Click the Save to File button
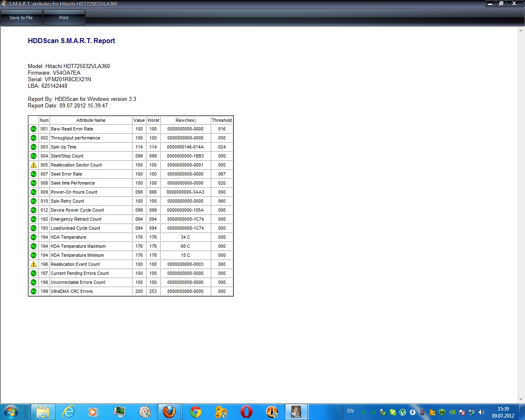 (x=21, y=18)
